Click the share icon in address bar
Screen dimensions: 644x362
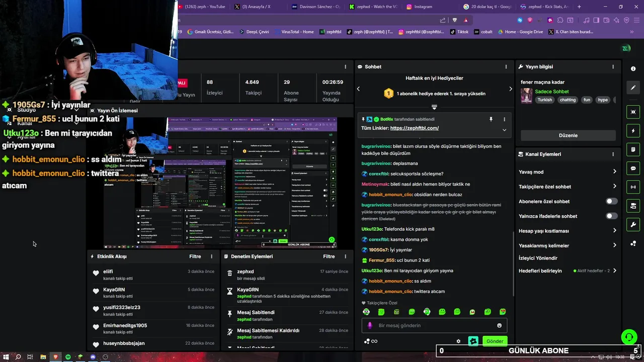[442, 20]
